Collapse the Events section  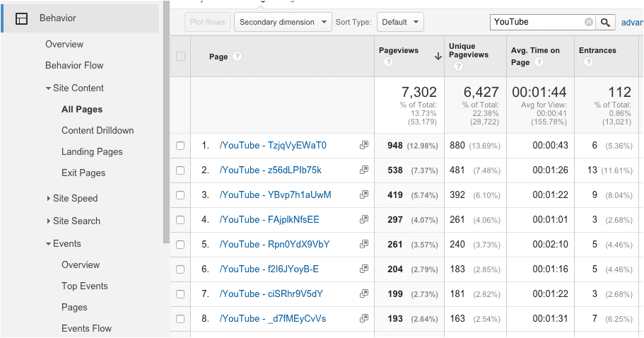pyautogui.click(x=49, y=244)
